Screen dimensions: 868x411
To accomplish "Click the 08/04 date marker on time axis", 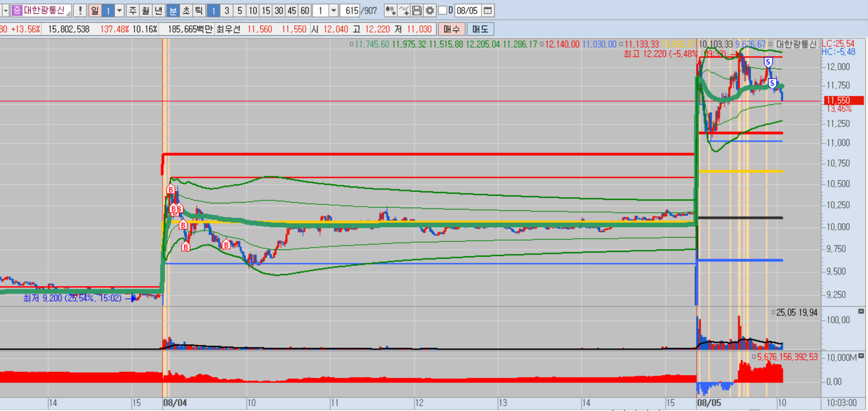I will [175, 403].
